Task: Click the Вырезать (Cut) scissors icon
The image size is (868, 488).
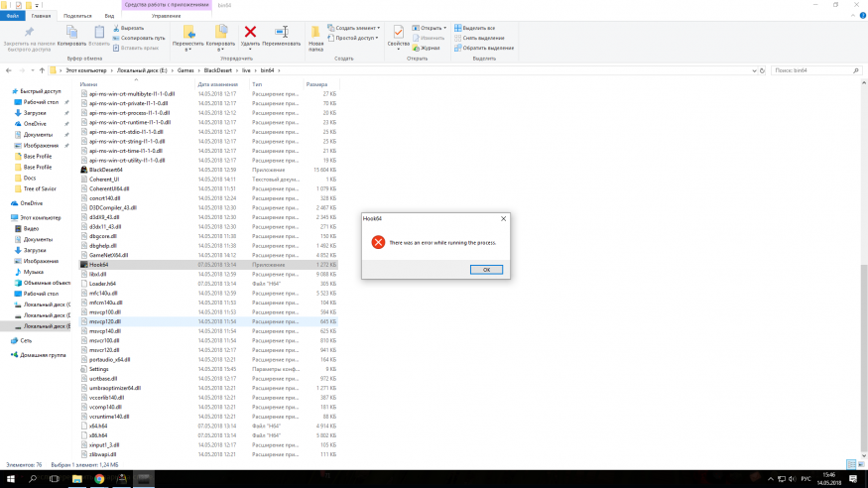Action: 116,28
